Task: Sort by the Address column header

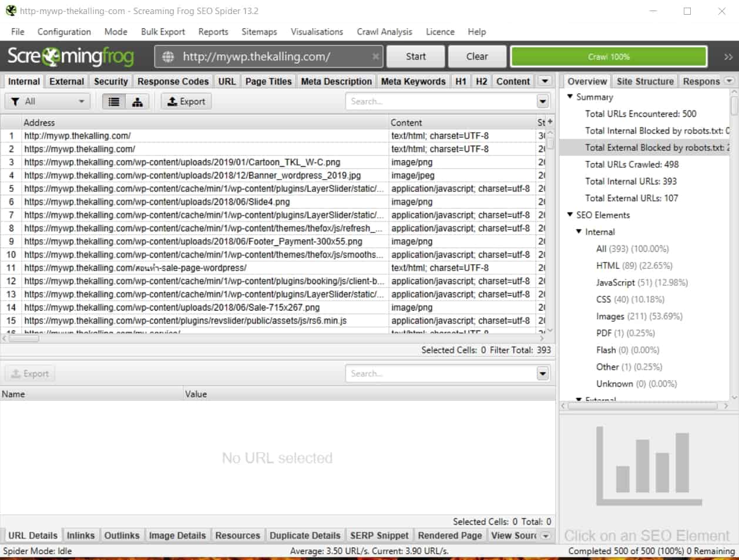Action: (205, 122)
